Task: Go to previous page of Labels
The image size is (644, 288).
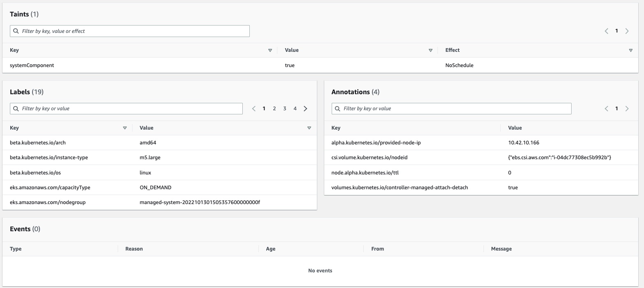Action: pos(253,109)
